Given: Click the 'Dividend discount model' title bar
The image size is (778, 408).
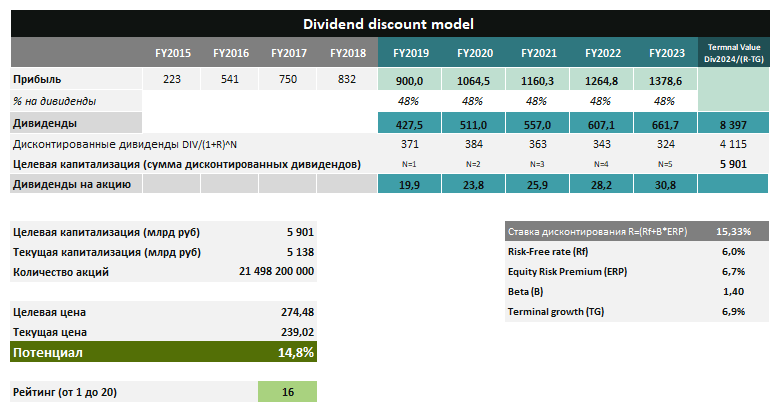Looking at the screenshot, I should click(x=389, y=23).
